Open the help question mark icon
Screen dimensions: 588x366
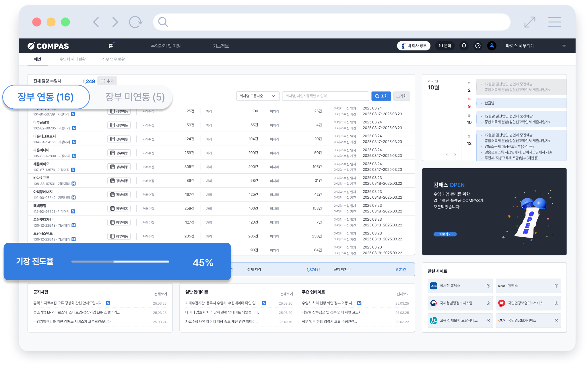pos(478,46)
